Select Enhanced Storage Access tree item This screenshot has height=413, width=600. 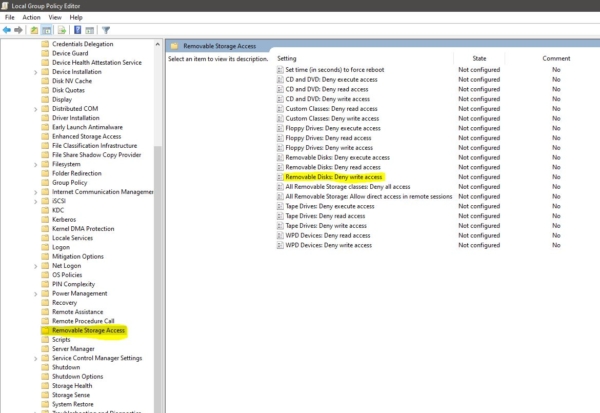pos(86,137)
